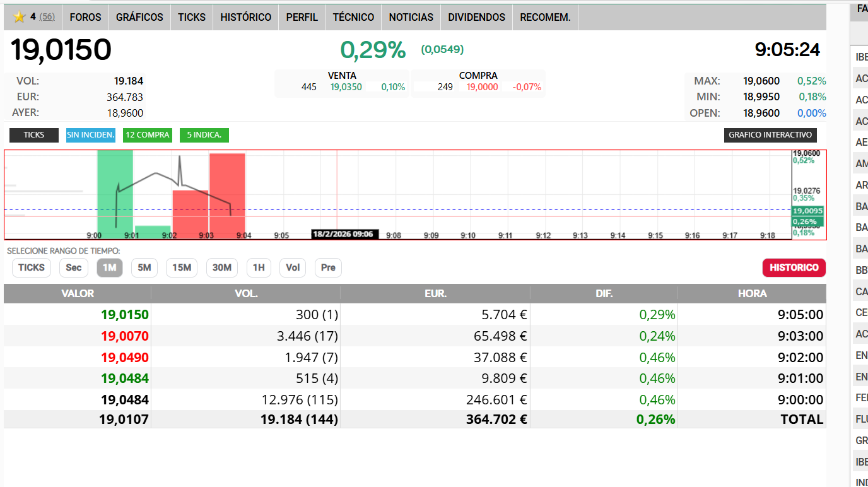Click the red HISTORICO button
The height and width of the screenshot is (487, 868).
[x=794, y=267]
